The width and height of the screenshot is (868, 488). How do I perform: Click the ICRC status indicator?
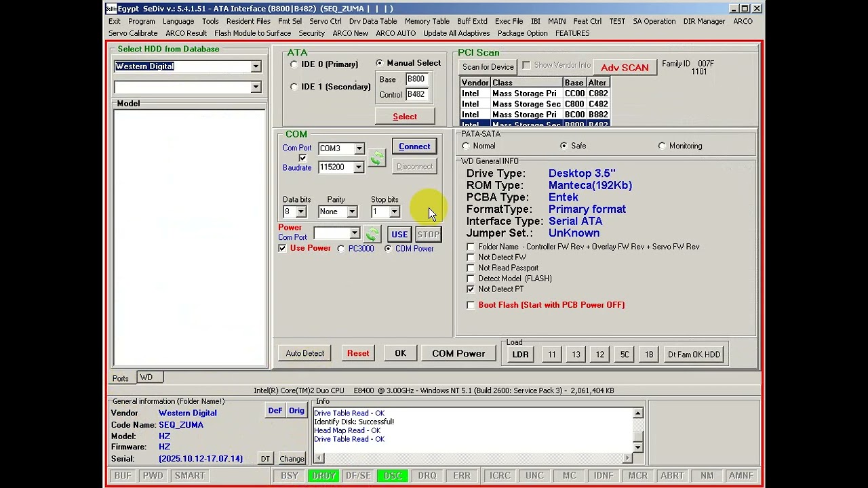pos(500,476)
